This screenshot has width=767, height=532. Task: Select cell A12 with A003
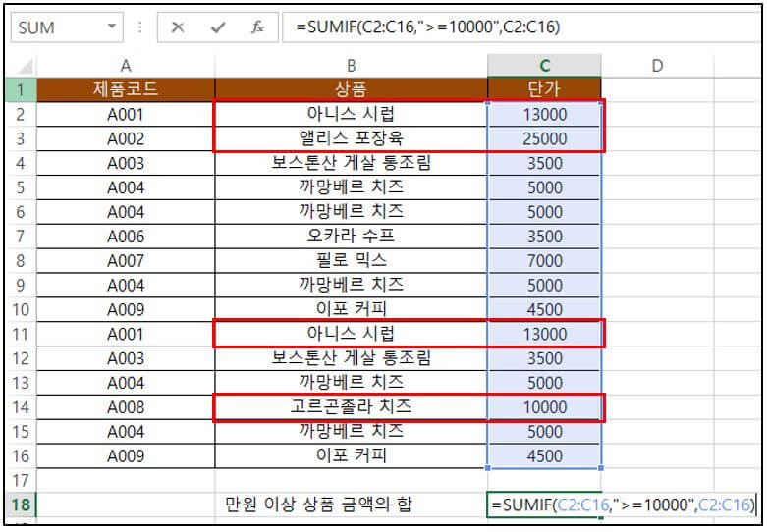pyautogui.click(x=126, y=358)
